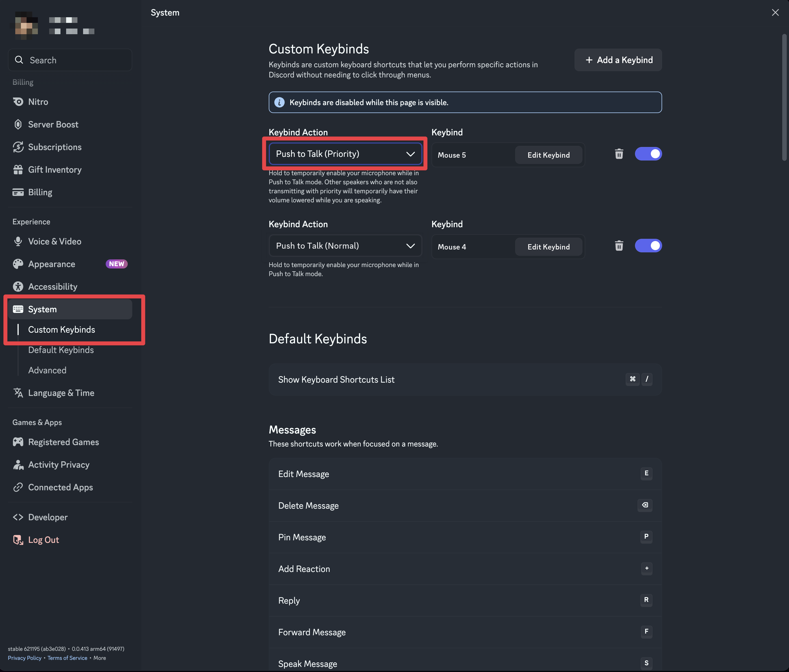This screenshot has height=672, width=789.
Task: Click the Add Reaction shortcut row
Action: (465, 569)
